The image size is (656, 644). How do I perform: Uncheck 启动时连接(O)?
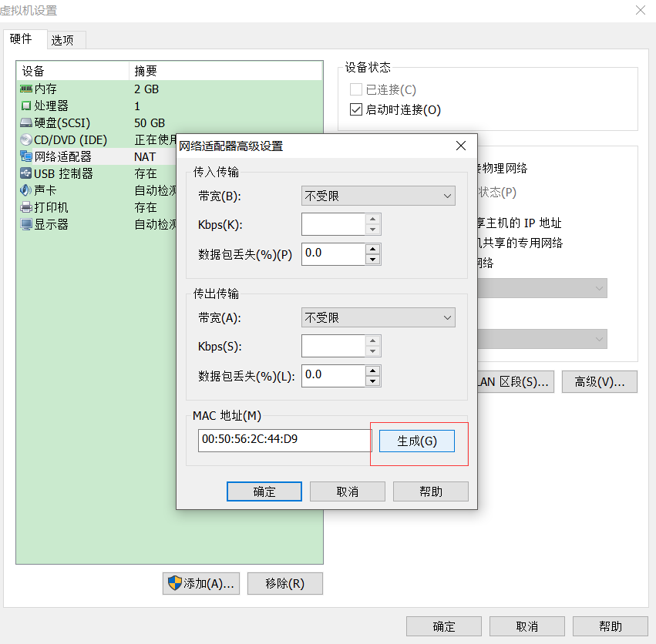(x=355, y=109)
